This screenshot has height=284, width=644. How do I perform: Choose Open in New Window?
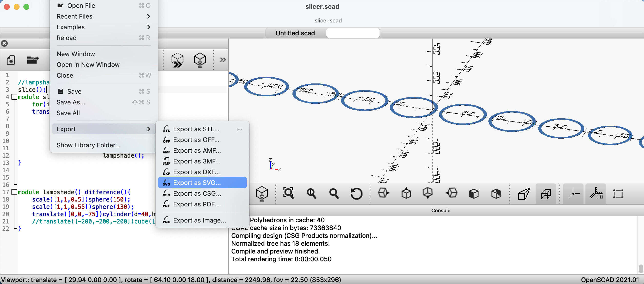[103, 64]
